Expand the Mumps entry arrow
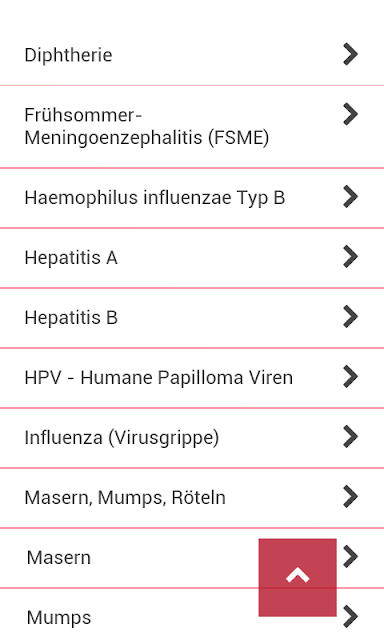The image size is (384, 640). point(351,616)
